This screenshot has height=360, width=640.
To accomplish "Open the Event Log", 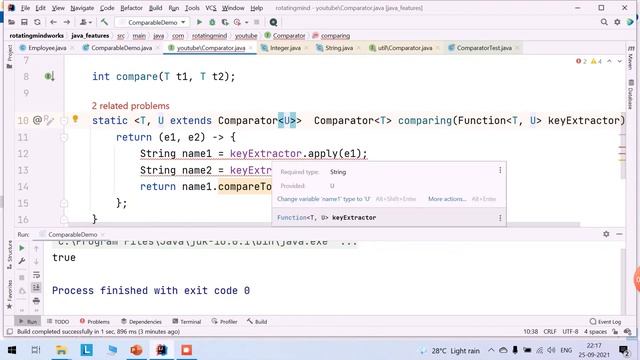I will 605,322.
